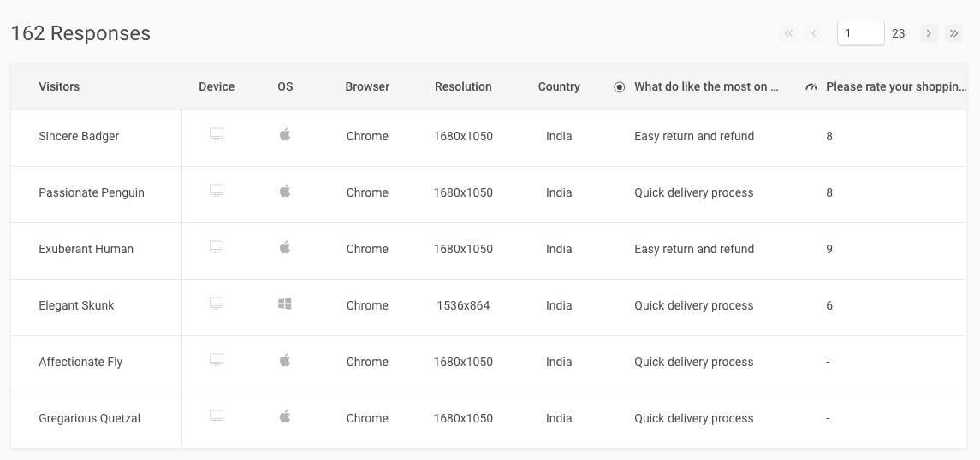Click the Country column header
Image resolution: width=980 pixels, height=460 pixels.
559,86
